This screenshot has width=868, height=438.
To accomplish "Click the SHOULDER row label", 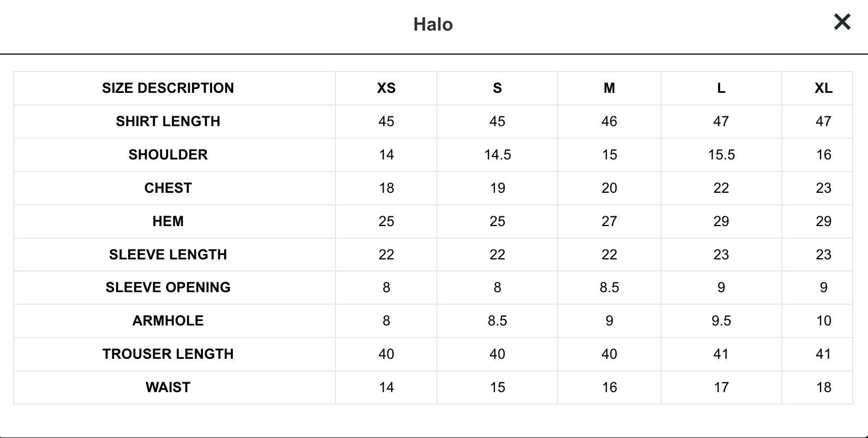I will (168, 155).
